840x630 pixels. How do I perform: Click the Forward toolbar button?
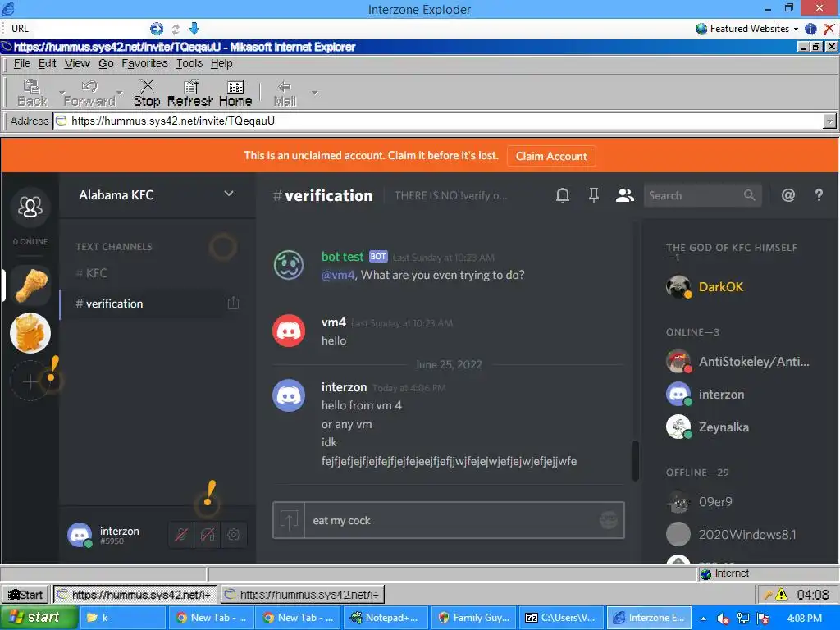coord(89,94)
